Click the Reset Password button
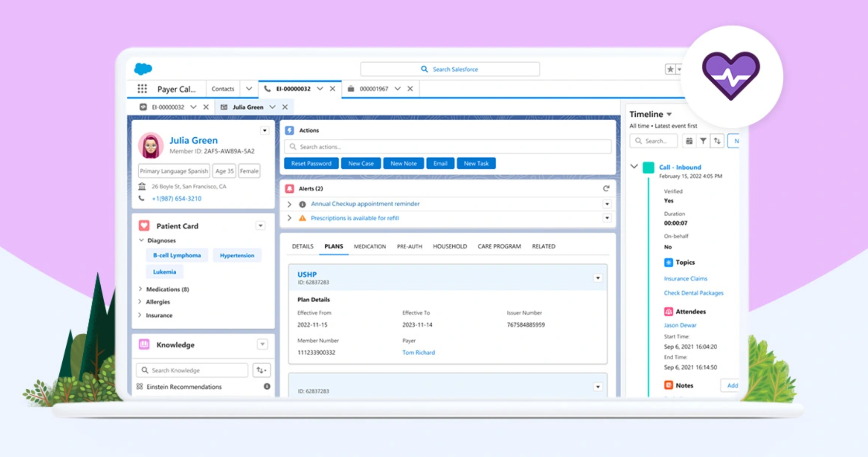Image resolution: width=868 pixels, height=457 pixels. (x=311, y=163)
